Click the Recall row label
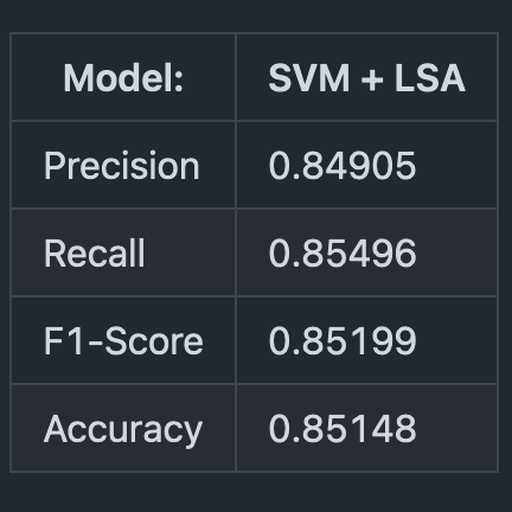The image size is (512, 512). pyautogui.click(x=95, y=253)
